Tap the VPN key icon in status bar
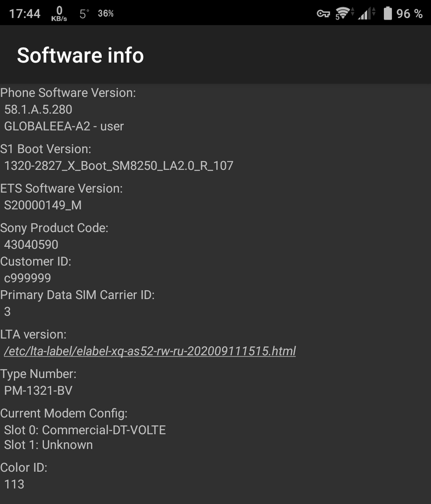The image size is (431, 504). [x=323, y=14]
